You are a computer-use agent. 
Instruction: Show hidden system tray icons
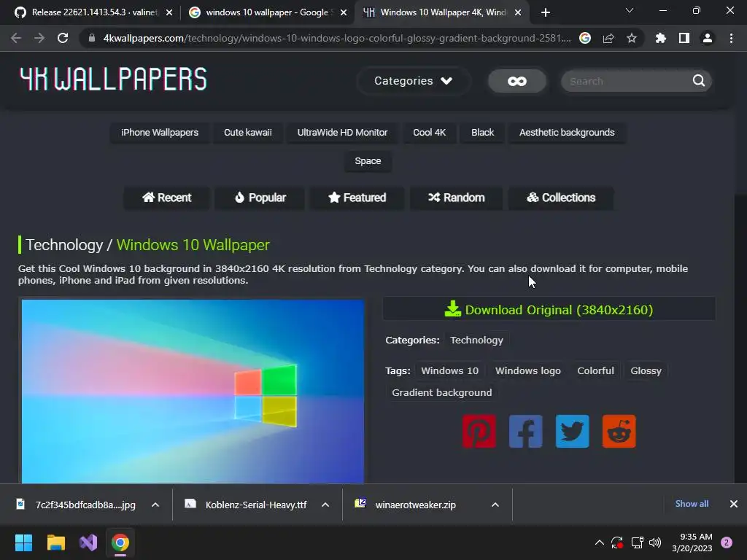point(600,542)
